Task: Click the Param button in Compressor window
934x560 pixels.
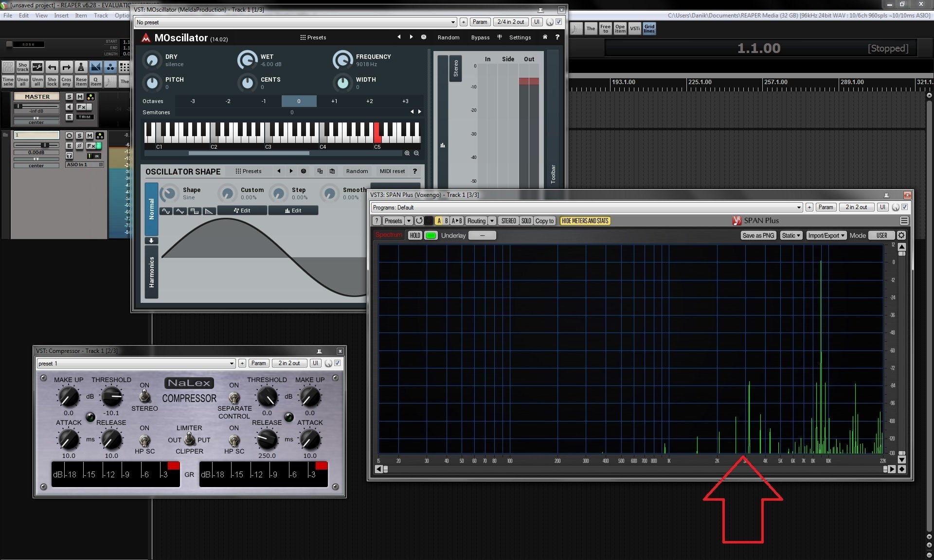Action: [258, 363]
